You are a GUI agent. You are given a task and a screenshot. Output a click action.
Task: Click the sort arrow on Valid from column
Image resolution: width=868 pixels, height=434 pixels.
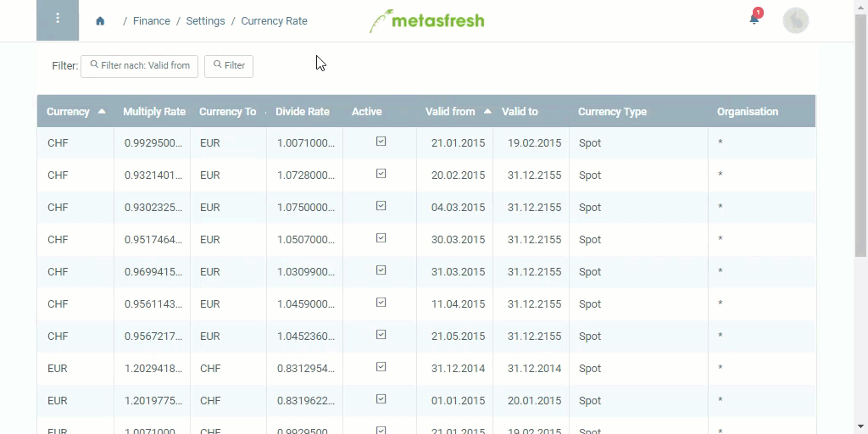(x=487, y=111)
